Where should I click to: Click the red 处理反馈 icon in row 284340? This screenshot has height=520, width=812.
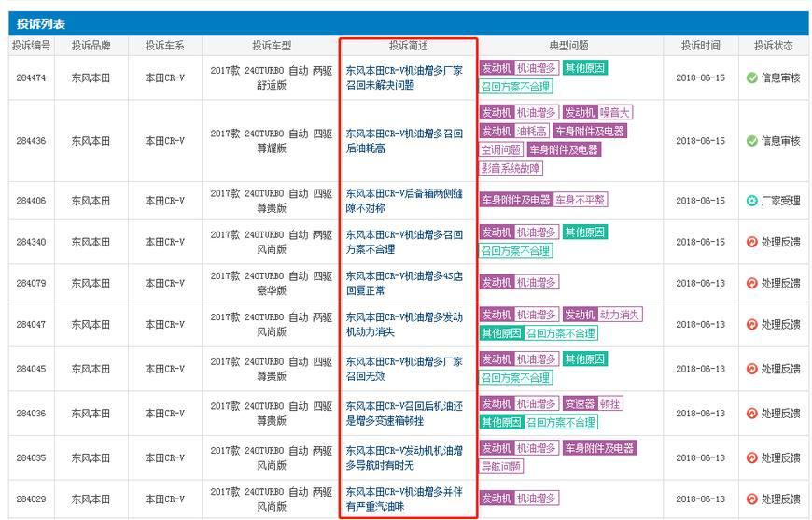point(752,242)
